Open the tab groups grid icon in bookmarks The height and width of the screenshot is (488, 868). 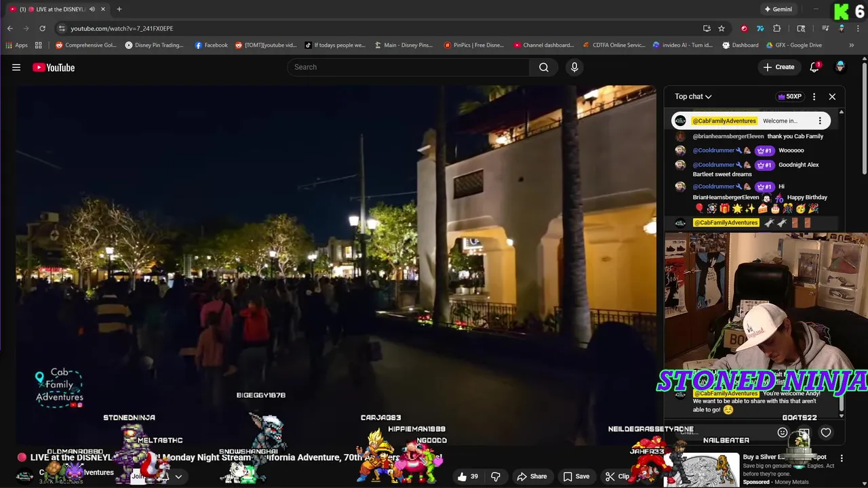tap(39, 45)
